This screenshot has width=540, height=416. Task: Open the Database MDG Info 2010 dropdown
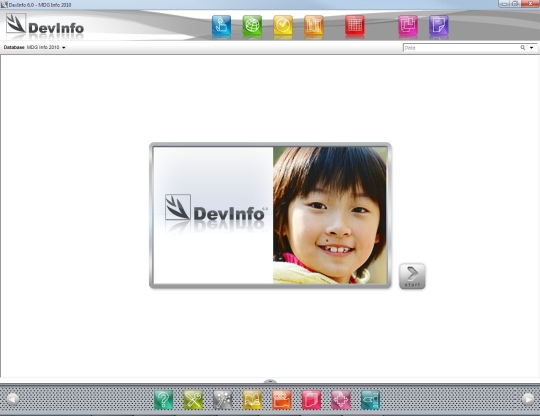63,48
